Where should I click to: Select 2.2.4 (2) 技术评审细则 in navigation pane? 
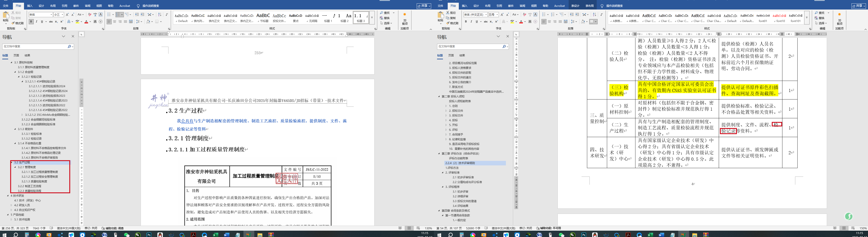pos(460,163)
